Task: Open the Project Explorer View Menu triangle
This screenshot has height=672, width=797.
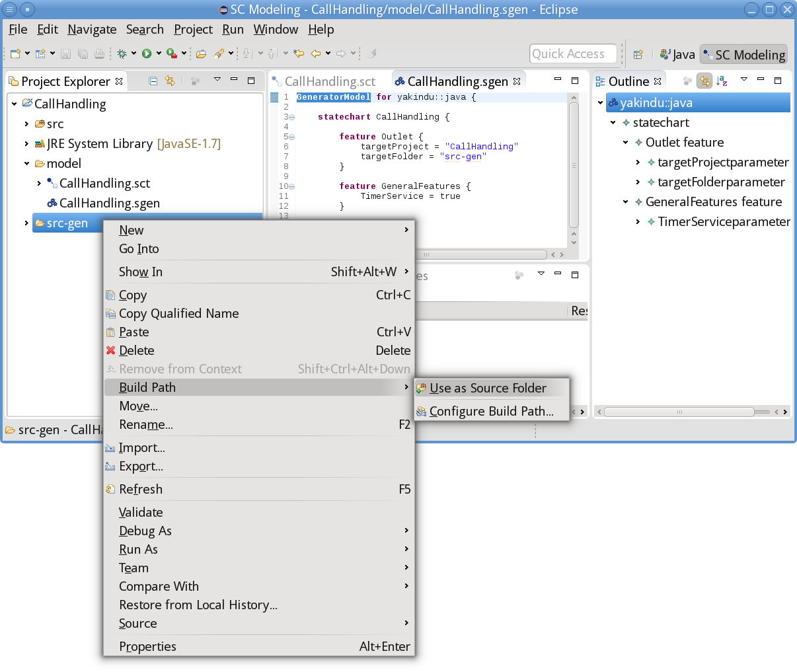Action: pyautogui.click(x=217, y=79)
